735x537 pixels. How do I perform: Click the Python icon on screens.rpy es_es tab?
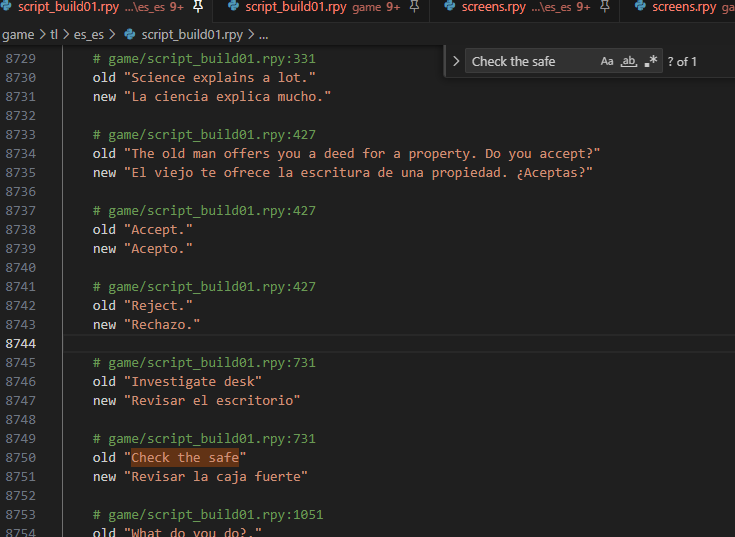pyautogui.click(x=450, y=6)
